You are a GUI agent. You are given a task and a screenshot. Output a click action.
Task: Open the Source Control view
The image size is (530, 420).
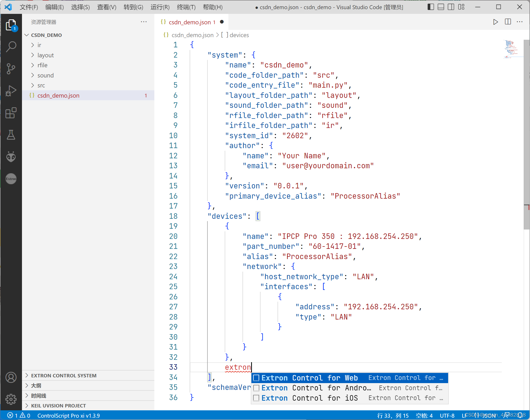click(11, 69)
